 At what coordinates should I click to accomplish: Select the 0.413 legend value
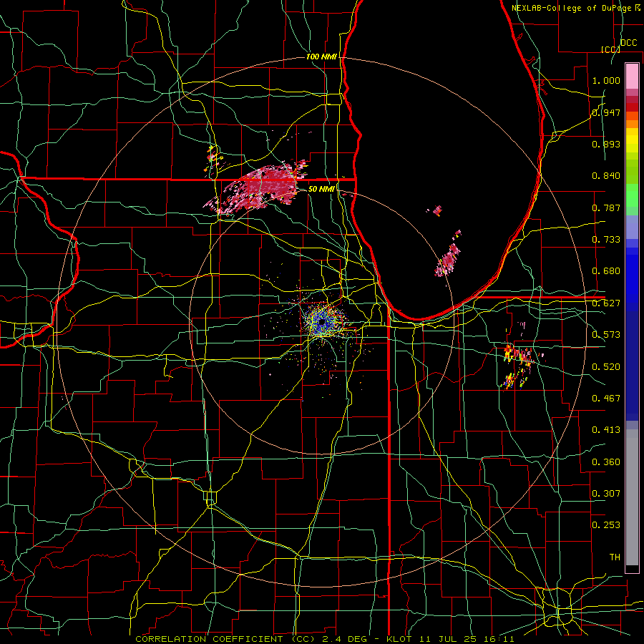coord(606,430)
